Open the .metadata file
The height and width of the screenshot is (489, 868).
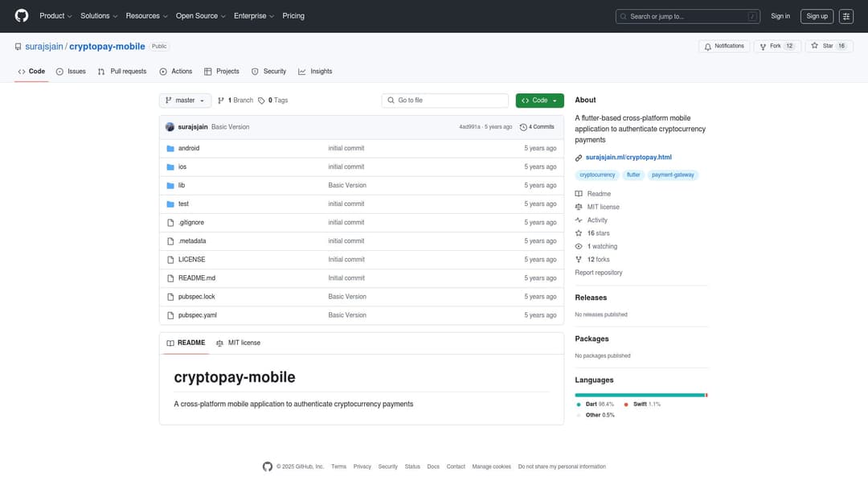click(192, 241)
